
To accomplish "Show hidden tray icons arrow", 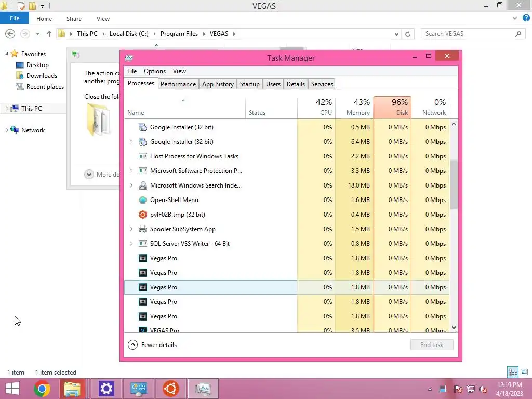I will click(430, 389).
